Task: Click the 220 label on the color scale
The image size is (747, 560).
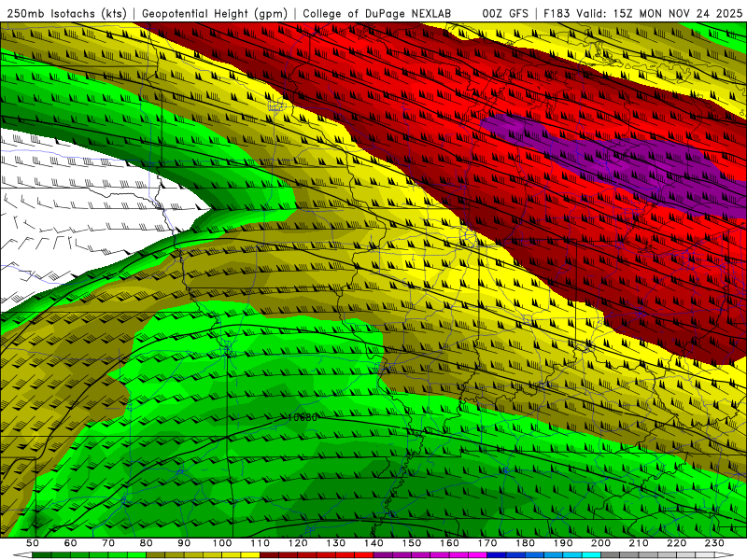Action: pyautogui.click(x=676, y=543)
